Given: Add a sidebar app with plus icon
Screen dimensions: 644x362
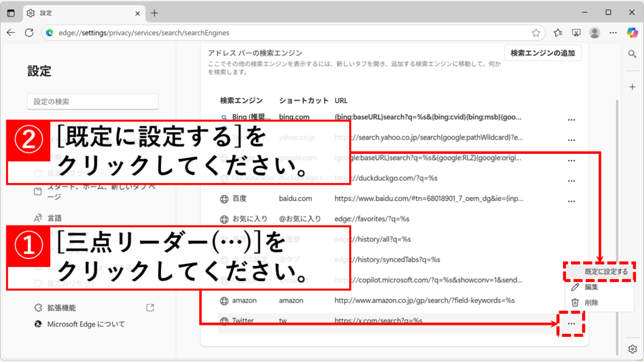Looking at the screenshot, I should coord(632,87).
